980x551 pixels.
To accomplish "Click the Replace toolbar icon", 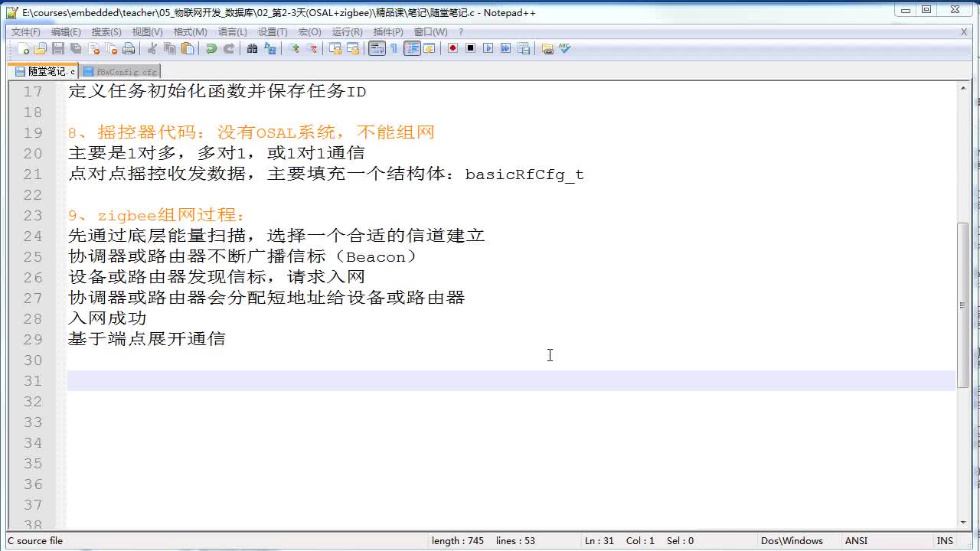I will point(269,48).
